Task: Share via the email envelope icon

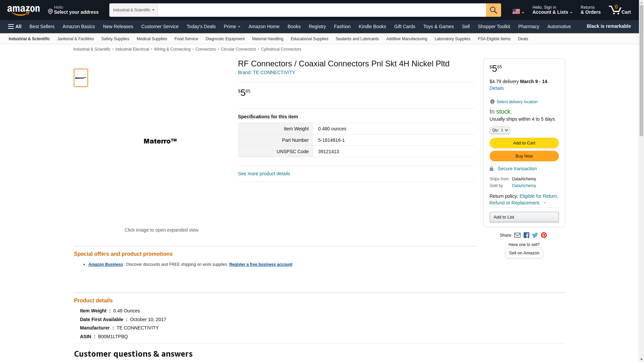Action: click(x=517, y=235)
